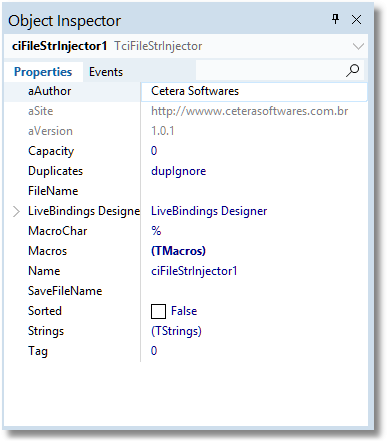Click the MacroChar value %

[156, 231]
